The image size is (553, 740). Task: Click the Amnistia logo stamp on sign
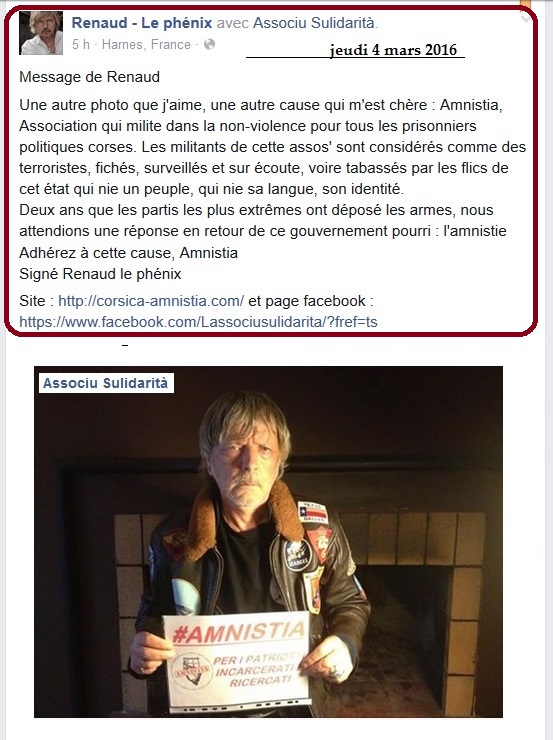pyautogui.click(x=192, y=672)
